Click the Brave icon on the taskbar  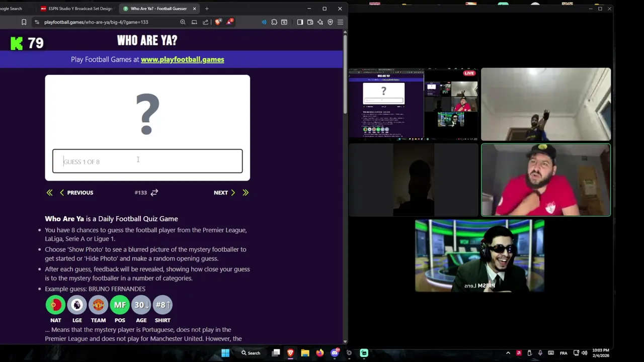[x=290, y=353]
